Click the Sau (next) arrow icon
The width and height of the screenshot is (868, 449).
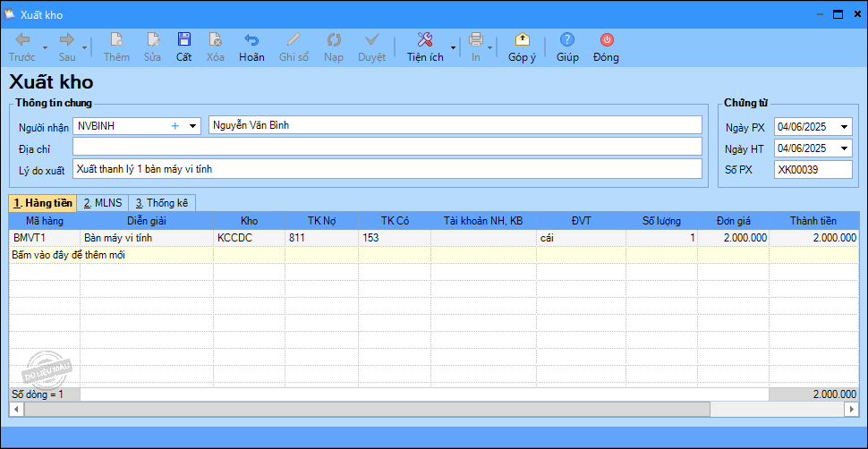point(67,40)
